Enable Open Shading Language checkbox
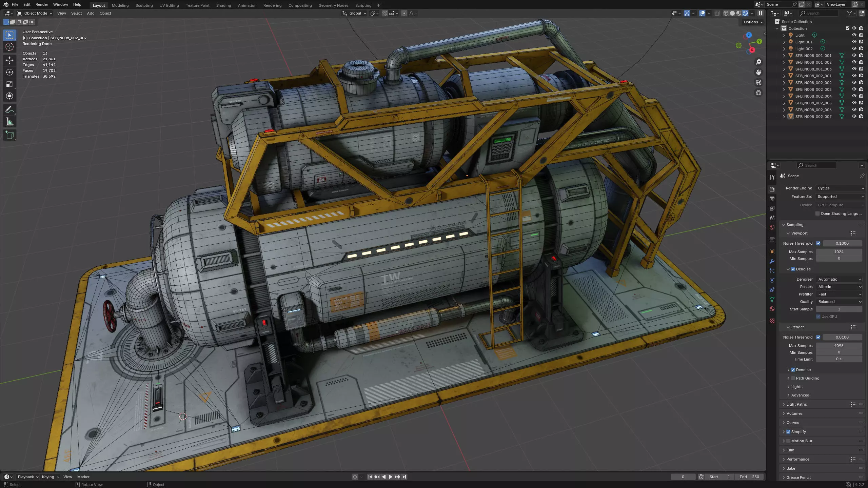 click(817, 213)
